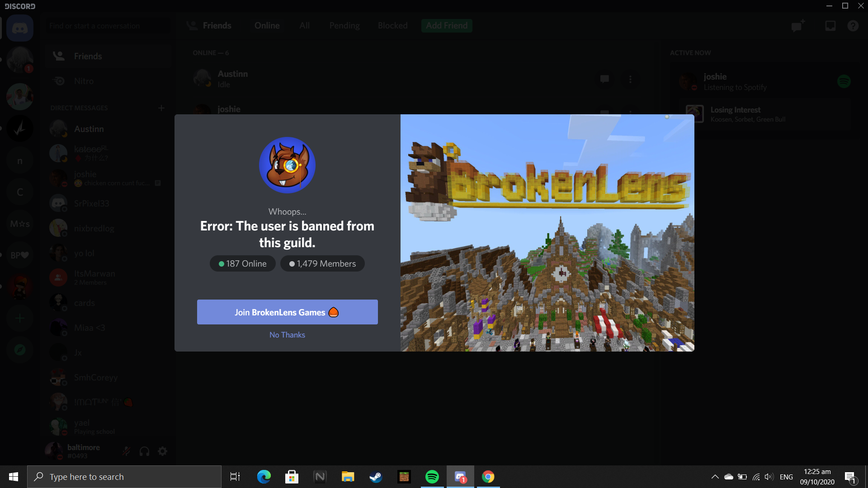
Task: Open the Inbox icon
Action: tap(830, 26)
